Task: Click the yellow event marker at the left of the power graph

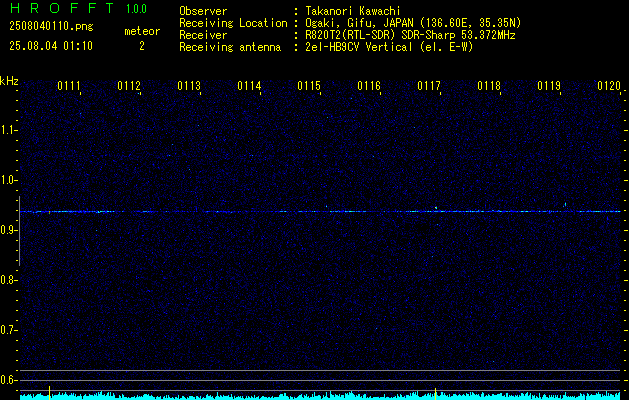Action: (x=49, y=392)
